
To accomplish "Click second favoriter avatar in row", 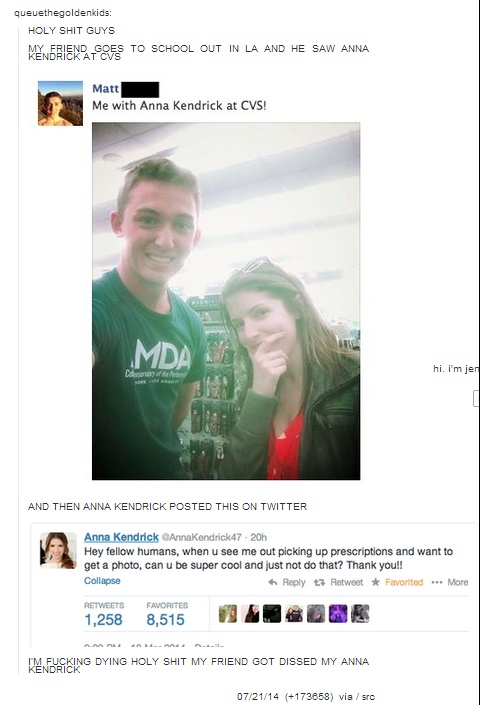I will (x=250, y=614).
